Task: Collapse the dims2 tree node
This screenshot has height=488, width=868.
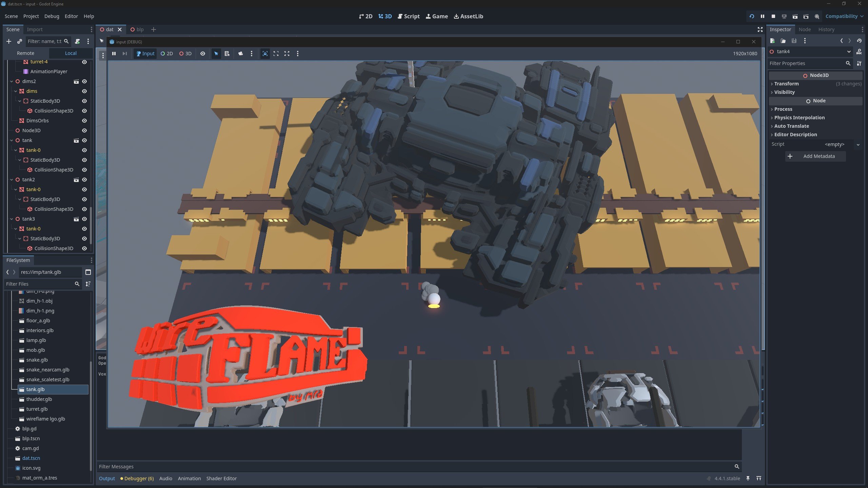Action: point(12,81)
